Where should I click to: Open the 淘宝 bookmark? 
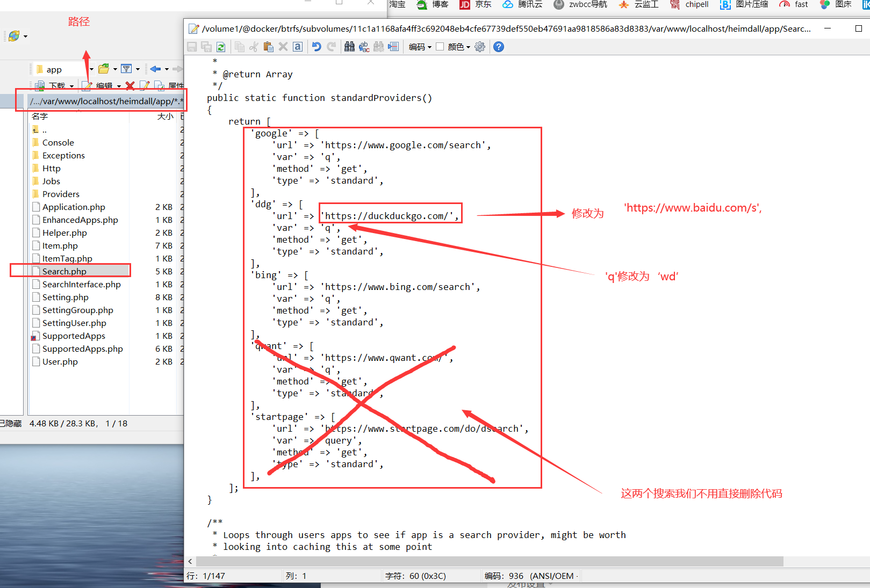click(397, 4)
